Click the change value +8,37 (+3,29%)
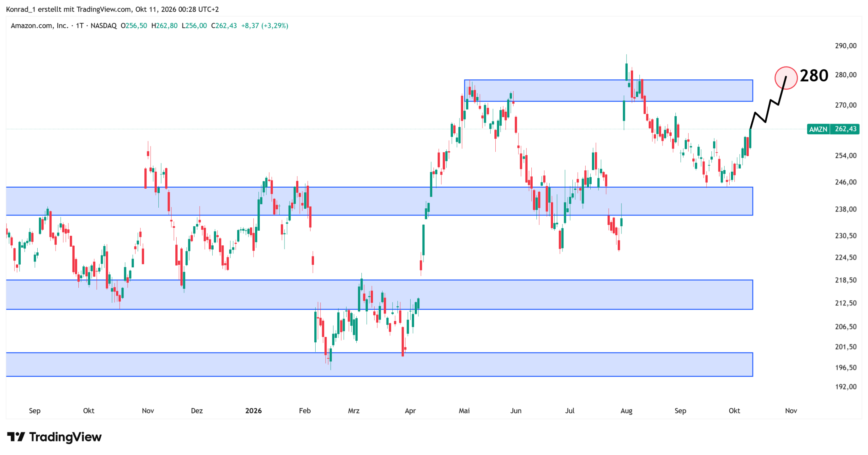The height and width of the screenshot is (455, 868). coord(265,26)
